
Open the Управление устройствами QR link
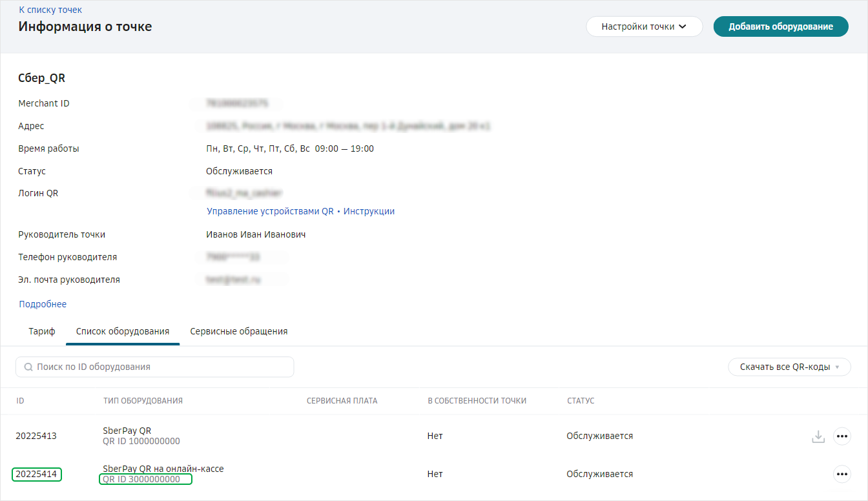pos(270,211)
